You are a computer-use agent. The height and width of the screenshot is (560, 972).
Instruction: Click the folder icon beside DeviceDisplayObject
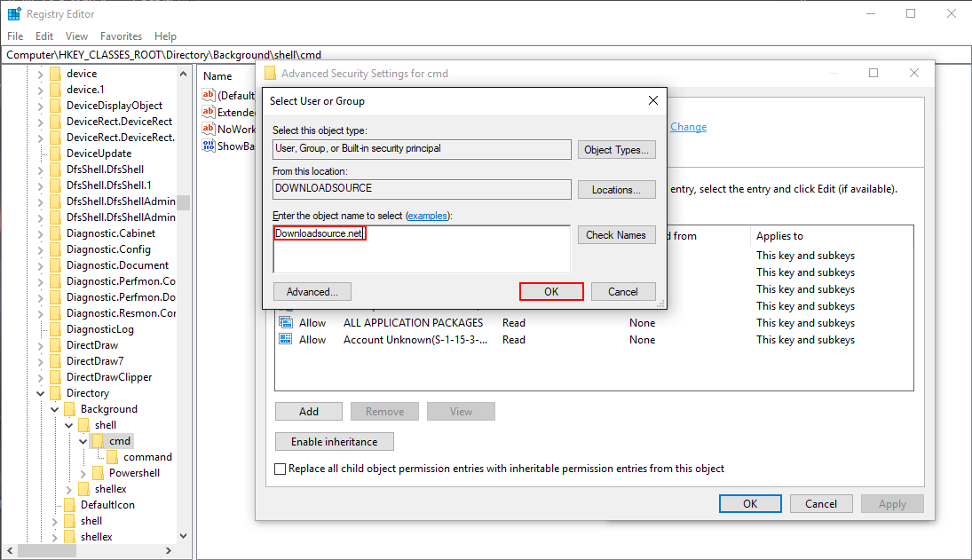coord(55,106)
